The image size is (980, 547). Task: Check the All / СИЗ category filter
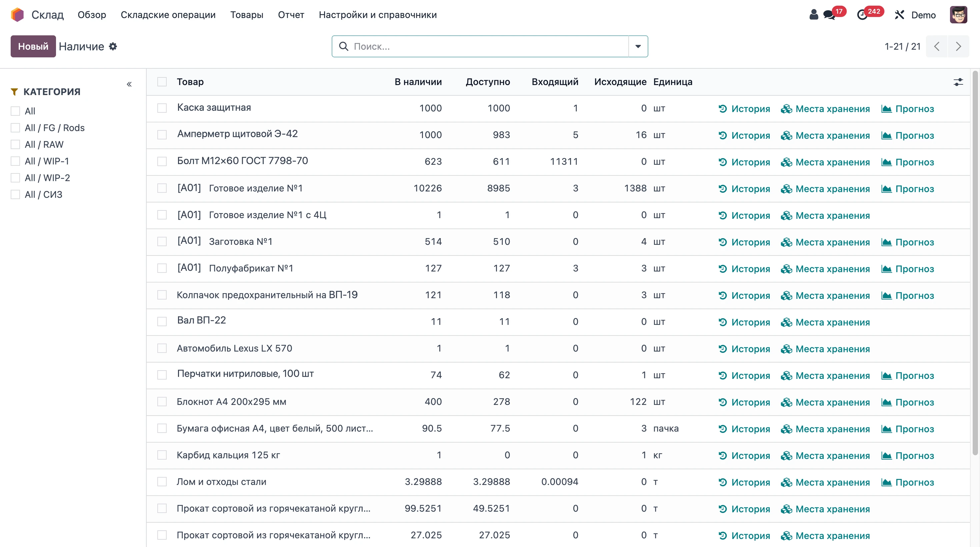click(15, 194)
